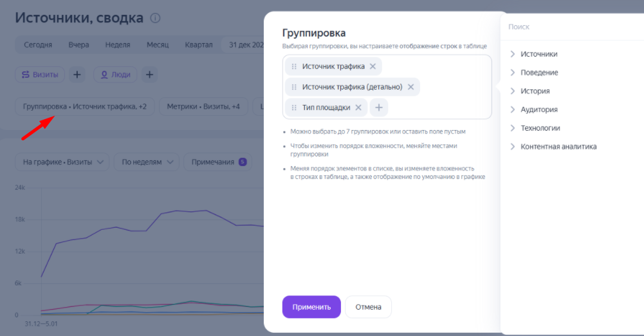
Task: Select the 'Квартал' period tab
Action: [x=198, y=45]
